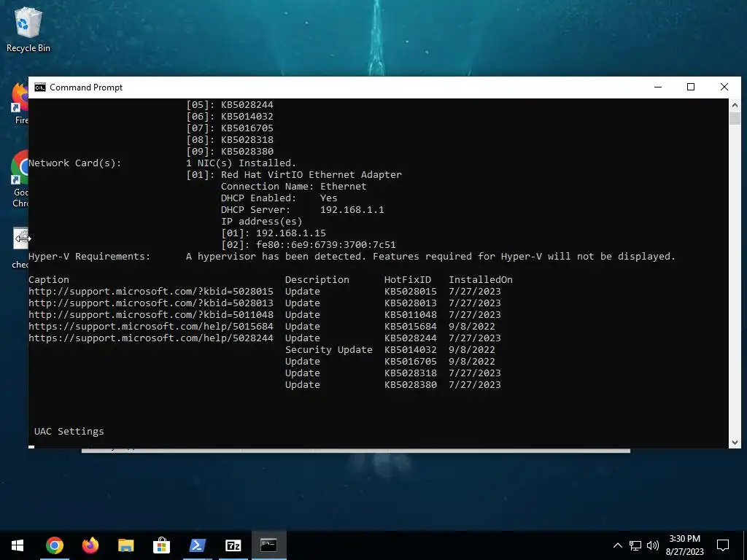Click the kbid=5028015 support URL

point(151,292)
